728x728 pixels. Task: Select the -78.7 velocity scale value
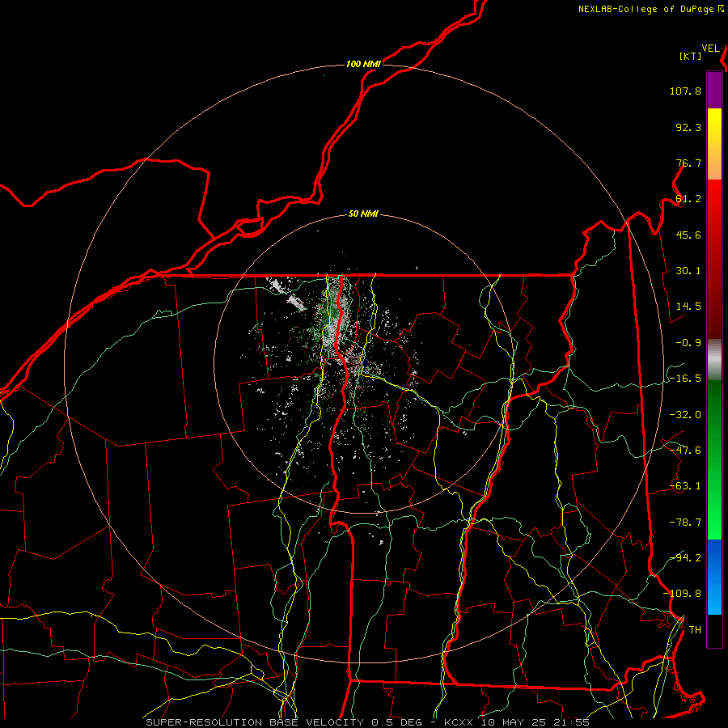[685, 523]
